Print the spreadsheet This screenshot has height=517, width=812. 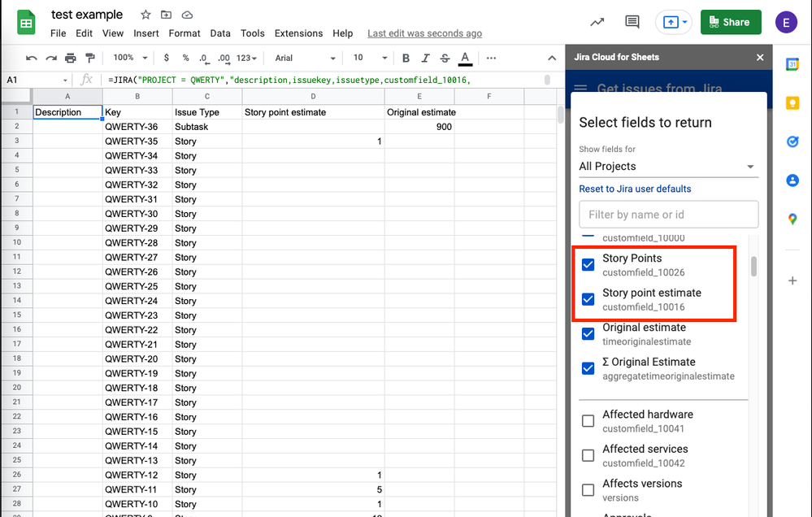(71, 58)
